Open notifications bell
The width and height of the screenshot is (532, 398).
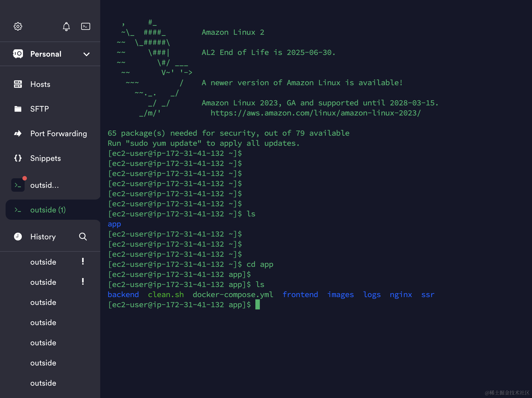(66, 26)
